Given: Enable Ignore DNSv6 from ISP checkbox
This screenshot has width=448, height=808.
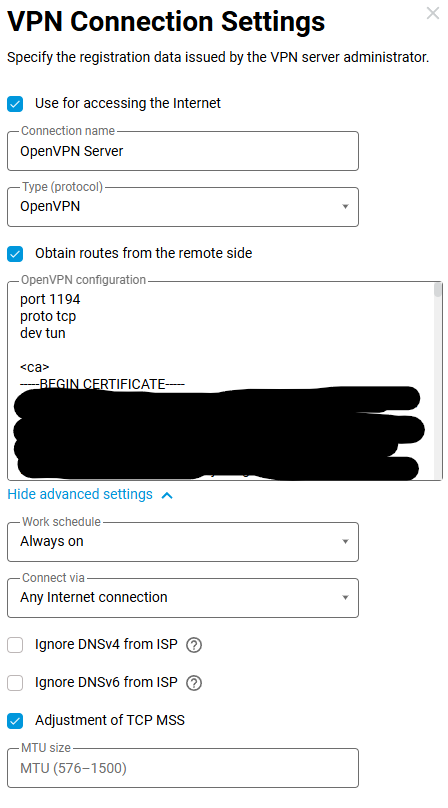Looking at the screenshot, I should click(x=15, y=683).
